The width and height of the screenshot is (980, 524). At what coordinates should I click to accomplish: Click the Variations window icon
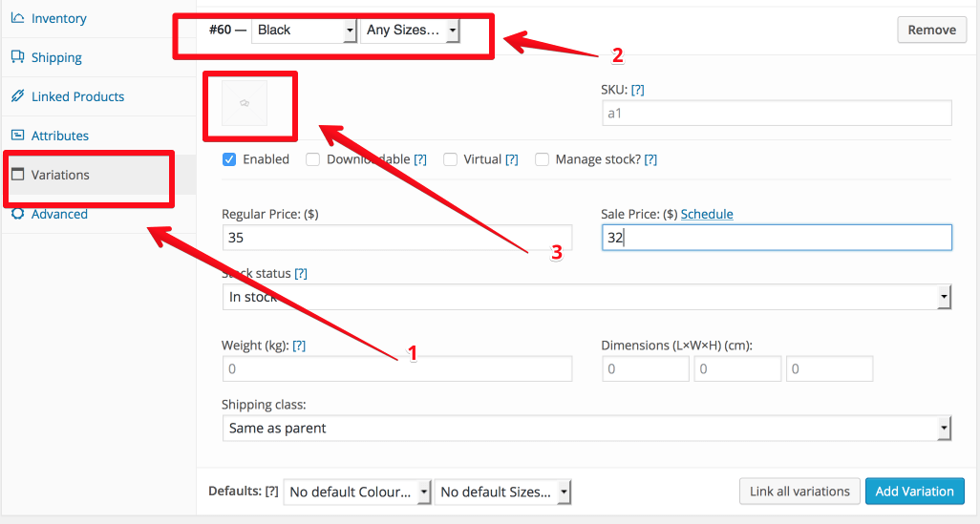point(17,175)
